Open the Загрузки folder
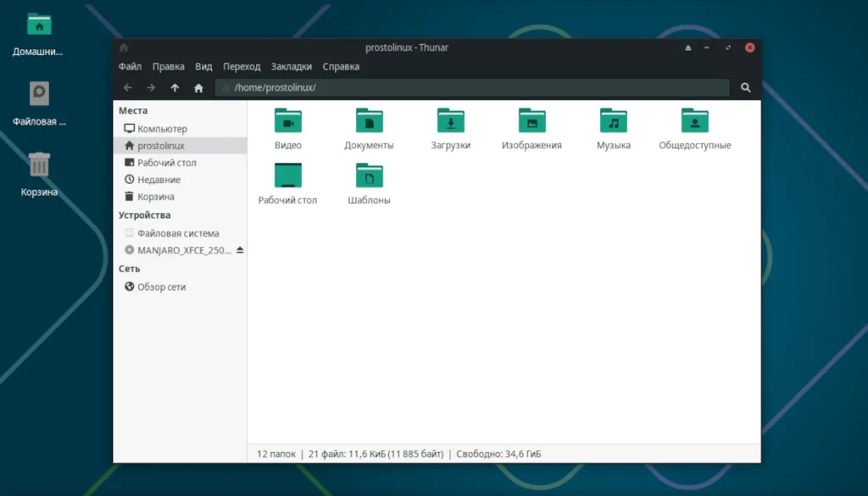The height and width of the screenshot is (496, 868). (x=451, y=128)
